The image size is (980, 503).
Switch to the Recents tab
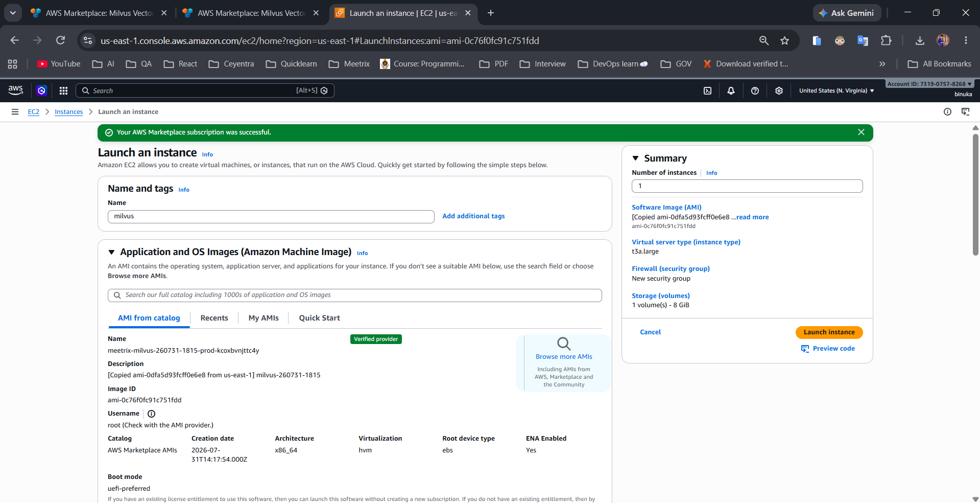tap(214, 318)
